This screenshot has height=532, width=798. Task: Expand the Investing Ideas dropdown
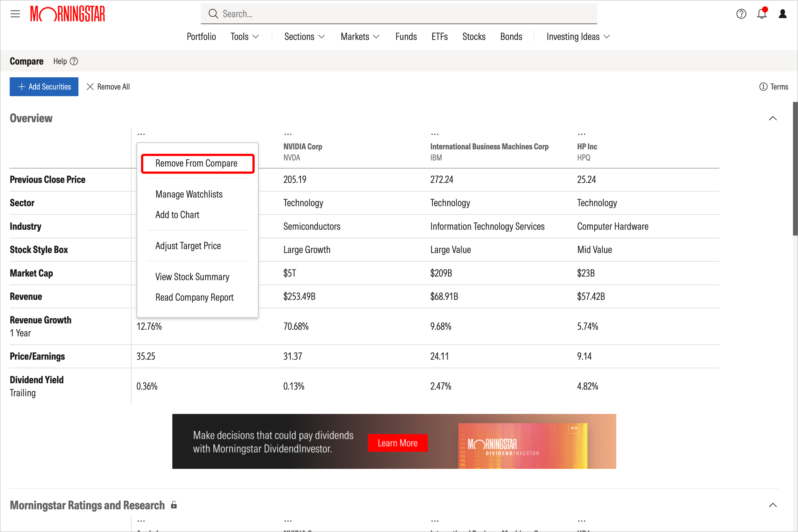click(578, 37)
